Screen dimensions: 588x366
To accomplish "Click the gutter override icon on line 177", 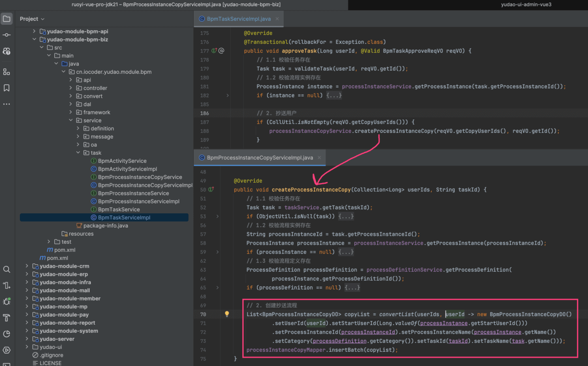I will click(x=214, y=51).
